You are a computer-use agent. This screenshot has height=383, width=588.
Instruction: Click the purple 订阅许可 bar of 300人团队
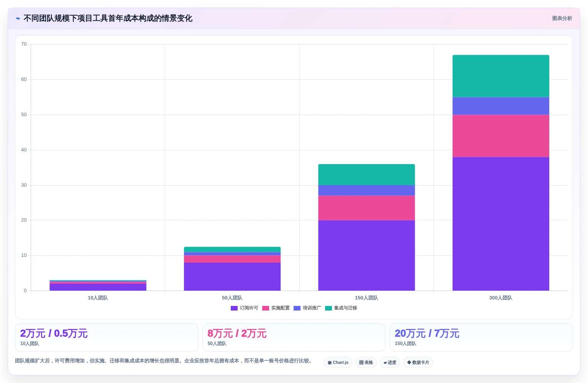(501, 224)
